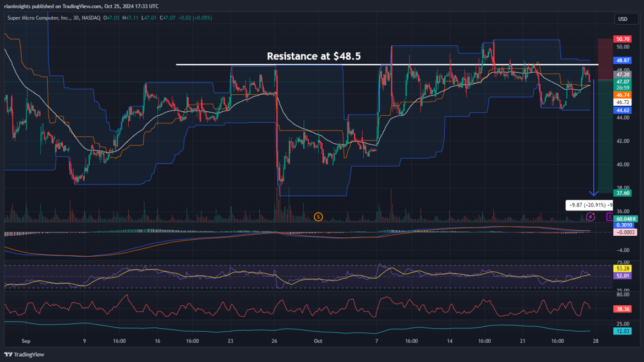Click the magenta E indicator icon near volume scale
644x362 pixels.
tap(609, 217)
